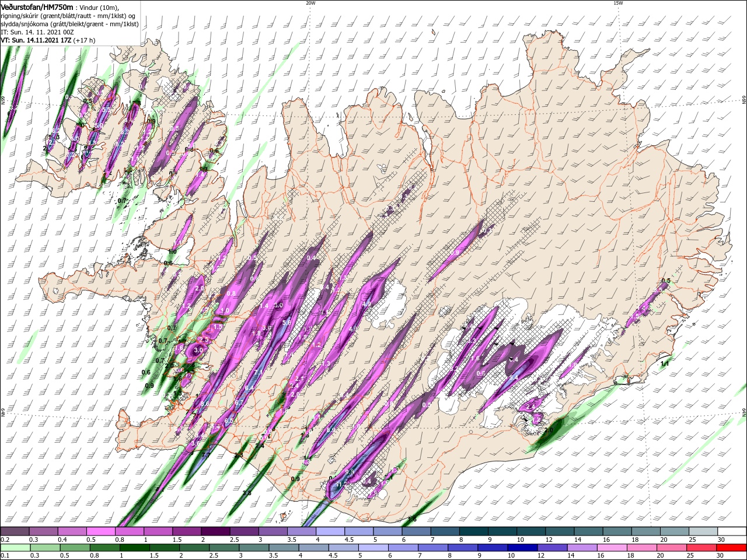The height and width of the screenshot is (560, 747).
Task: Click the slate blue snow-scale swatch starting at 6
Action: point(416,531)
